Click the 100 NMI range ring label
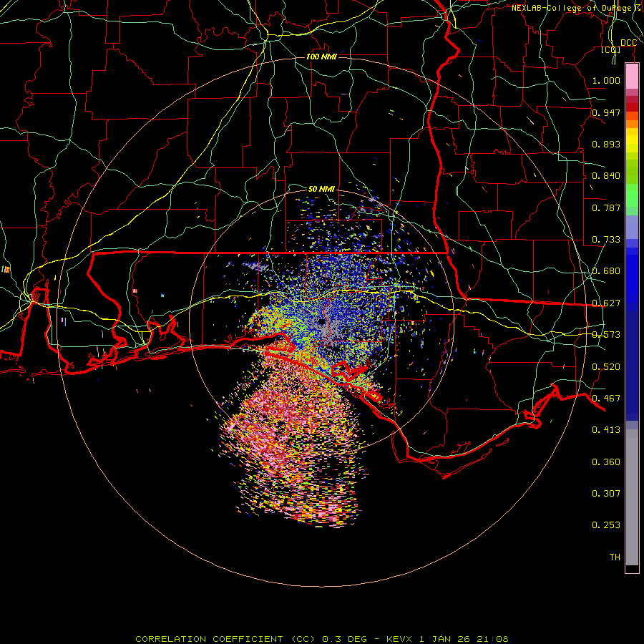Image resolution: width=644 pixels, height=644 pixels. (x=321, y=57)
